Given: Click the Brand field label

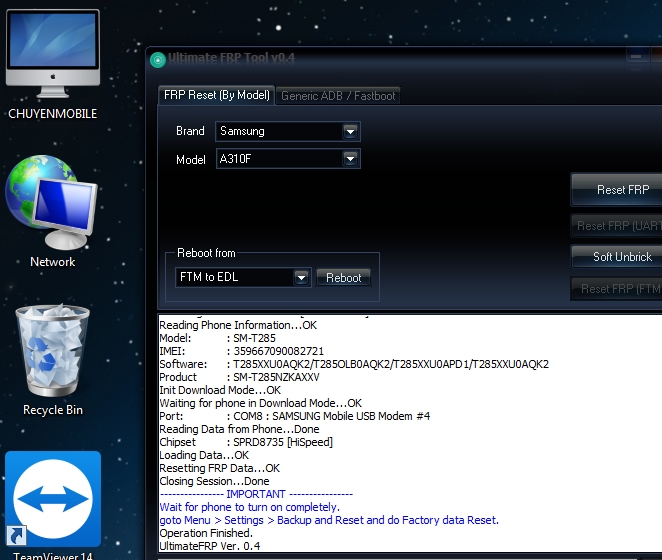Looking at the screenshot, I should pos(190,131).
